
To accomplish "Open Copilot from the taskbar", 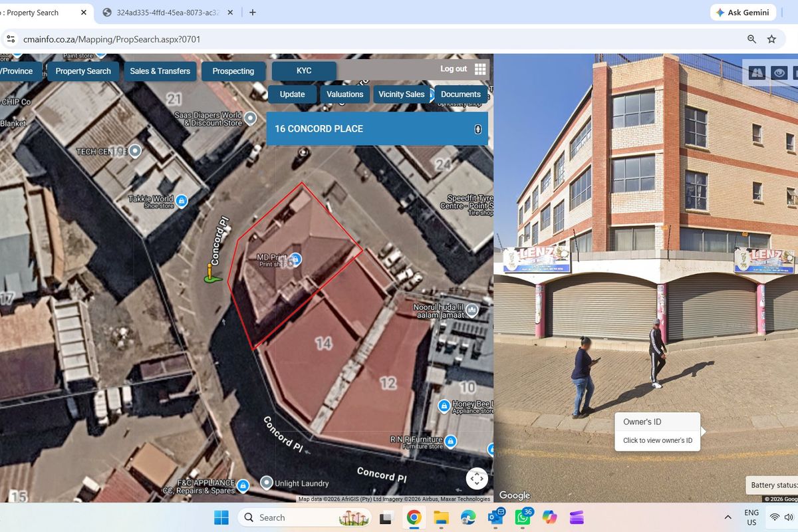I will pyautogui.click(x=549, y=517).
